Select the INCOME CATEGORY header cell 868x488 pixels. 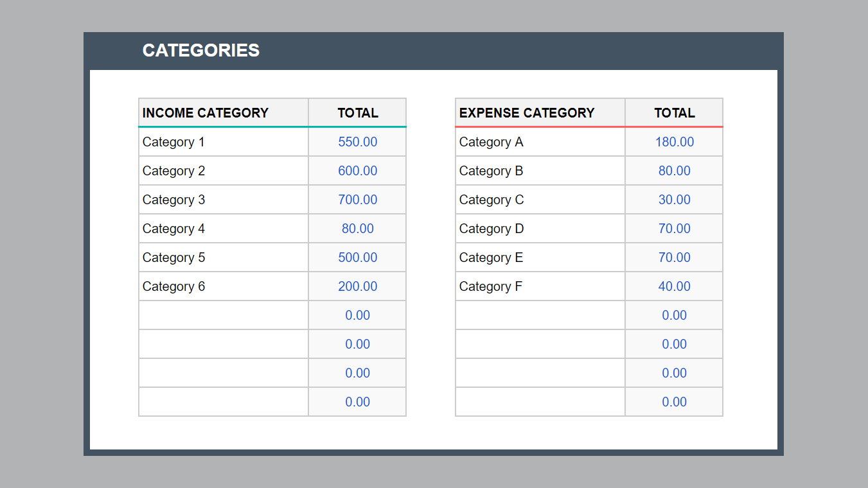[223, 113]
